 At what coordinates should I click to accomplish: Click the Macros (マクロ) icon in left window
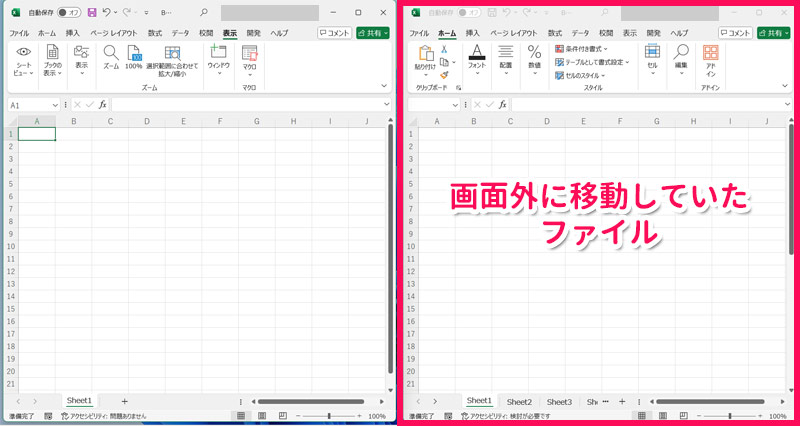[x=249, y=60]
